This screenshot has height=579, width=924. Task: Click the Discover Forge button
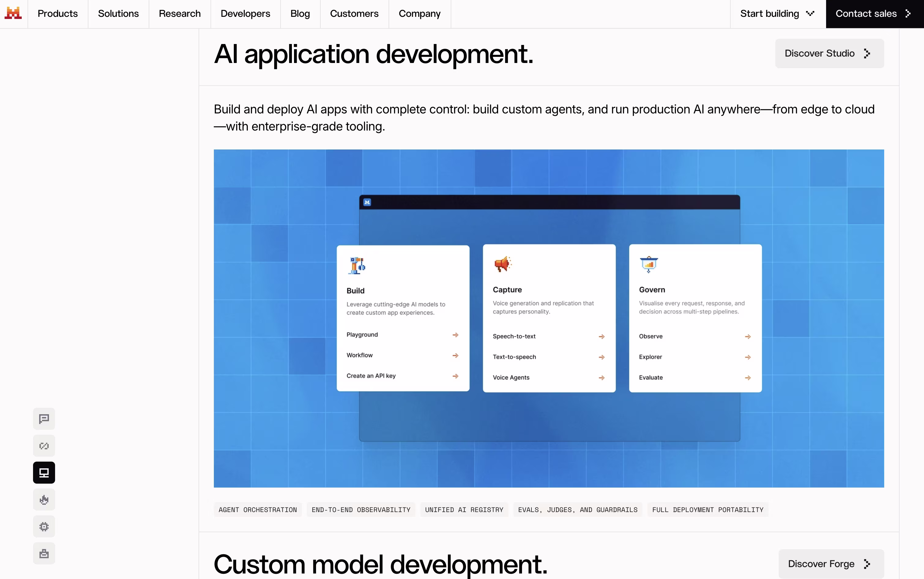click(831, 564)
